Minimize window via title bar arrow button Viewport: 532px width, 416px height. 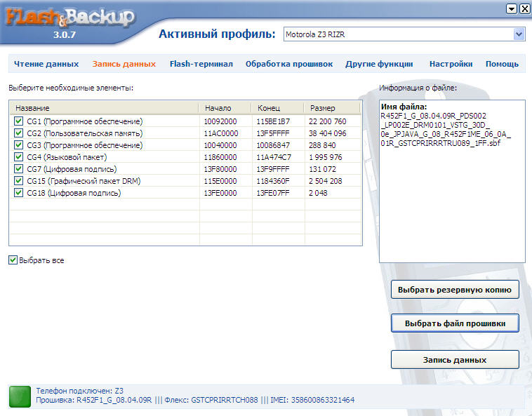pyautogui.click(x=512, y=9)
